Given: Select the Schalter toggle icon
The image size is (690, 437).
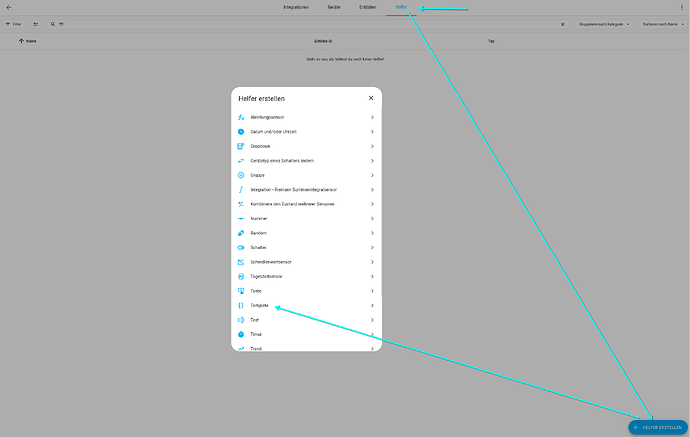Looking at the screenshot, I should (x=241, y=247).
